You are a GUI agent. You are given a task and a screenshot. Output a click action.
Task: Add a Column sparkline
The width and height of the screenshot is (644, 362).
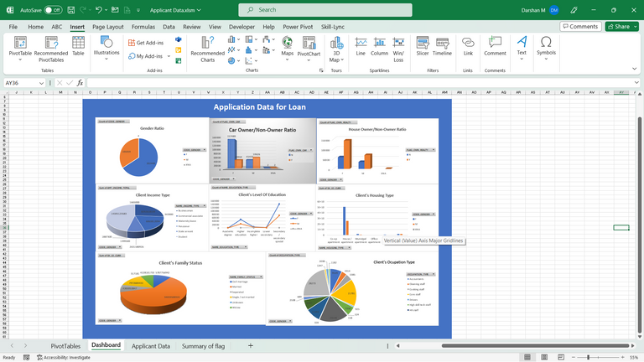coord(379,46)
